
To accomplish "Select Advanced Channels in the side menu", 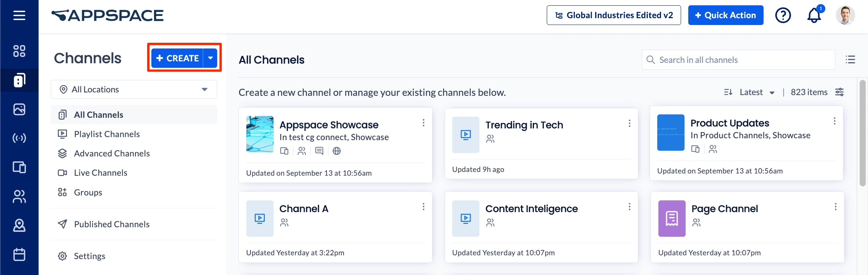I will tap(134, 153).
